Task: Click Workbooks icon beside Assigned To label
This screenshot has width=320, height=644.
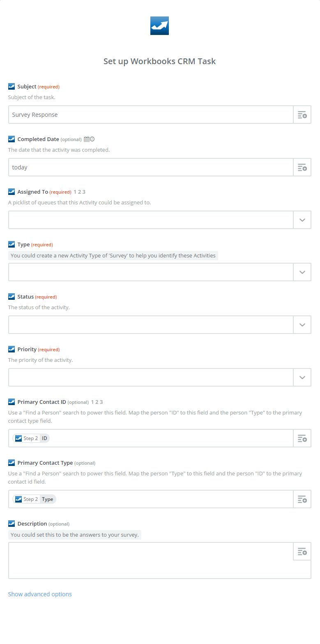Action: 12,192
